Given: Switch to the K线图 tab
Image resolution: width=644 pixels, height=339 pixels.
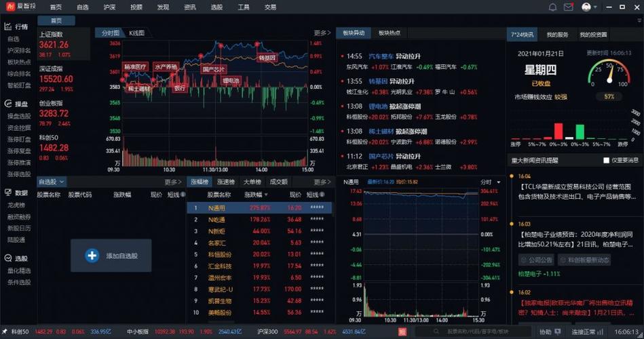Looking at the screenshot, I should pyautogui.click(x=137, y=33).
